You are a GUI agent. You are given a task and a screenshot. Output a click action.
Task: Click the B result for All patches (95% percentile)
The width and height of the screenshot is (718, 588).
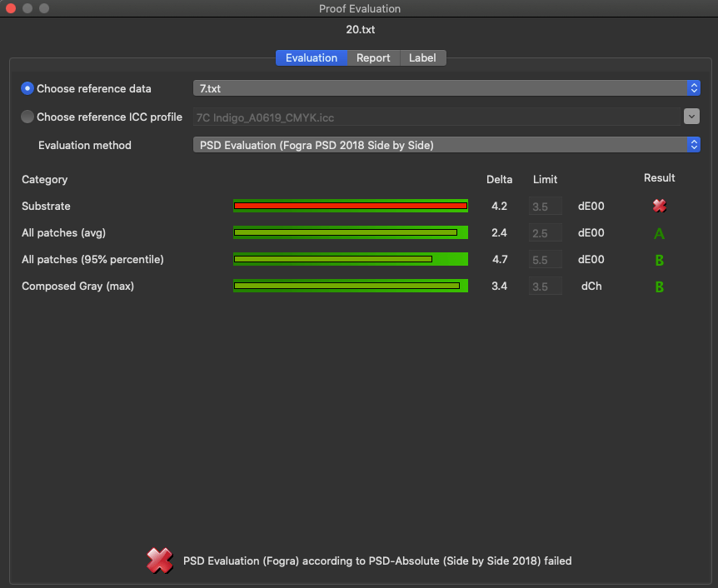(x=660, y=260)
